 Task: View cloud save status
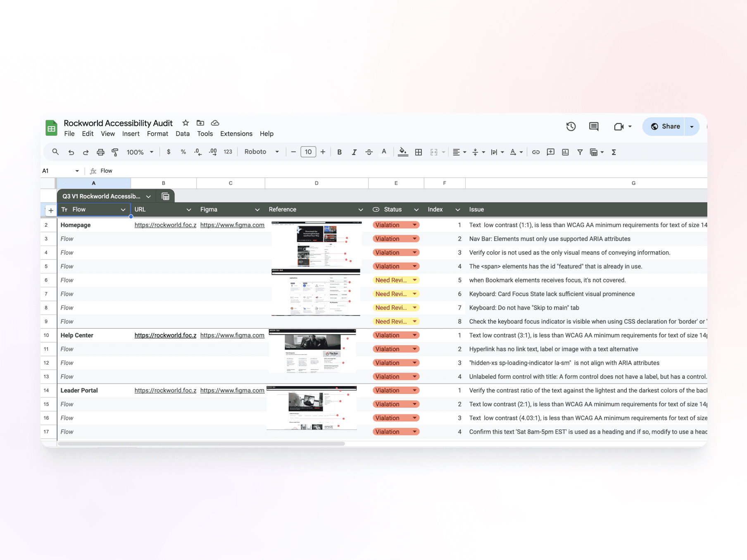215,123
